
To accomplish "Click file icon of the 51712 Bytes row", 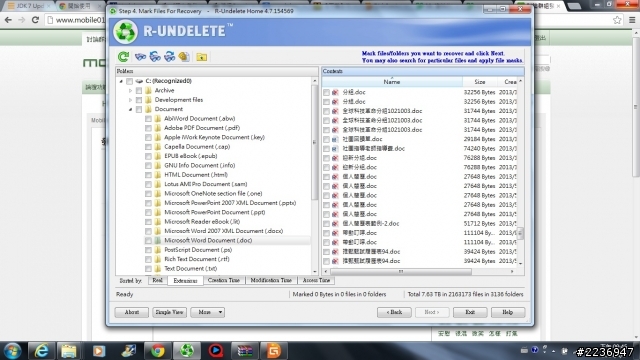I will (335, 224).
